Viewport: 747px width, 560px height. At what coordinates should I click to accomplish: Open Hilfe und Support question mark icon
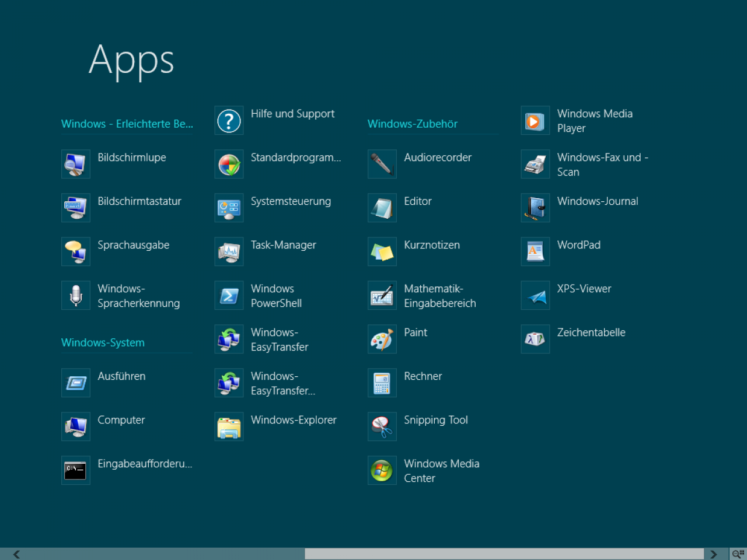pos(229,120)
